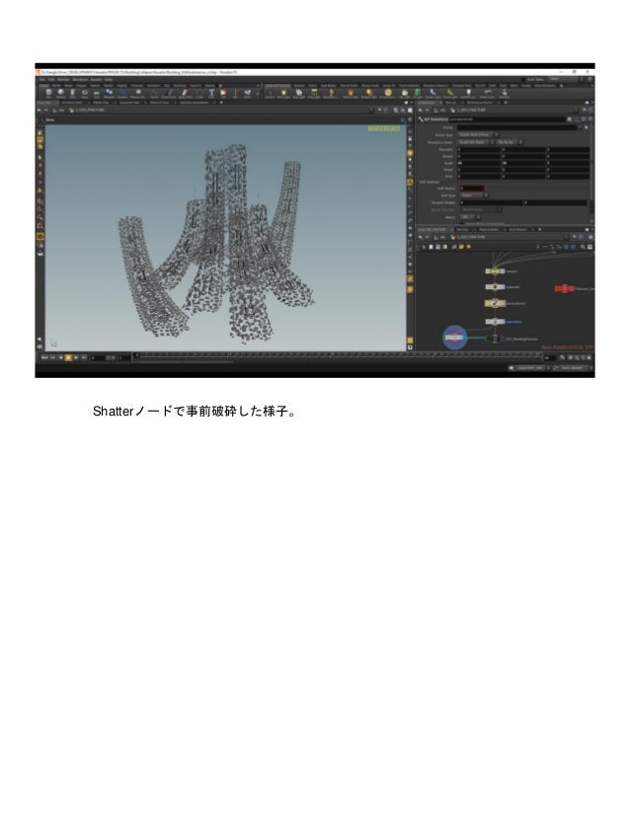Screen dimensions: 630x840
Task: Add a Sky Light from shelf
Action: click(x=406, y=93)
